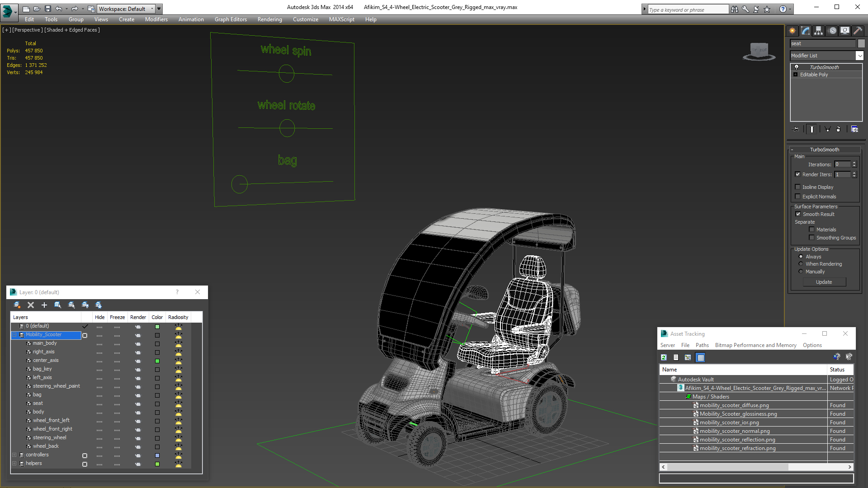This screenshot has width=868, height=488.
Task: Expand the helpers layer
Action: (14, 464)
